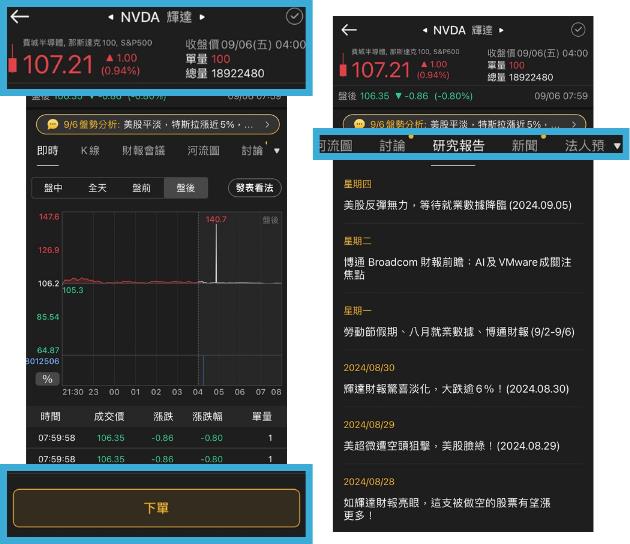630x544 pixels.
Task: Click the 107.21 price in right screen
Action: tap(380, 70)
